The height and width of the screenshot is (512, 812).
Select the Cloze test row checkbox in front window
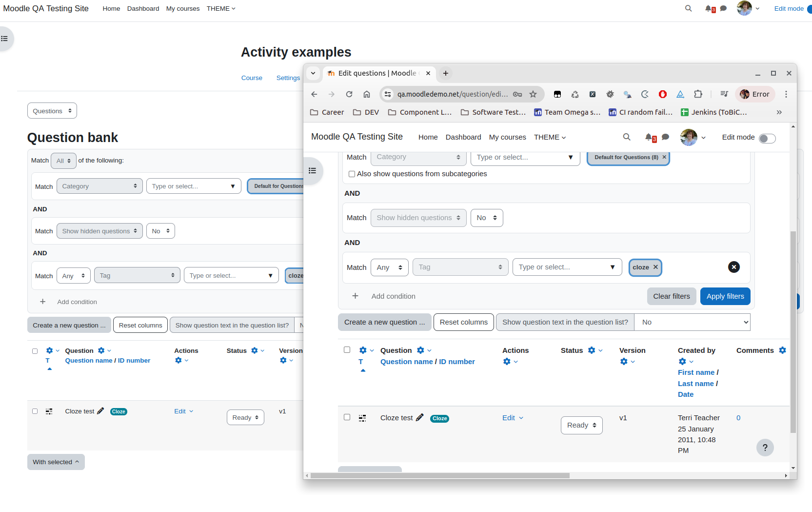tap(347, 417)
